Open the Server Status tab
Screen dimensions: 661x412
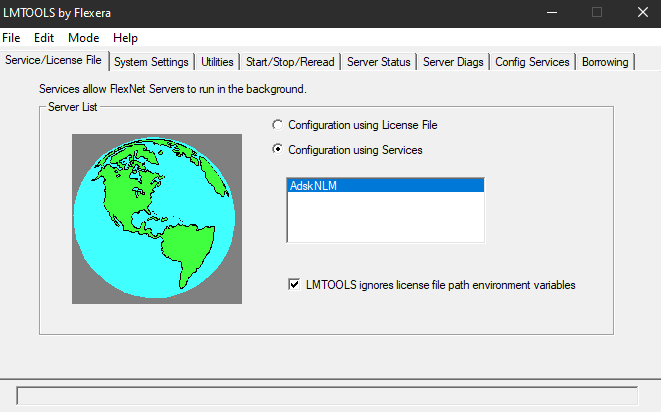(x=379, y=62)
